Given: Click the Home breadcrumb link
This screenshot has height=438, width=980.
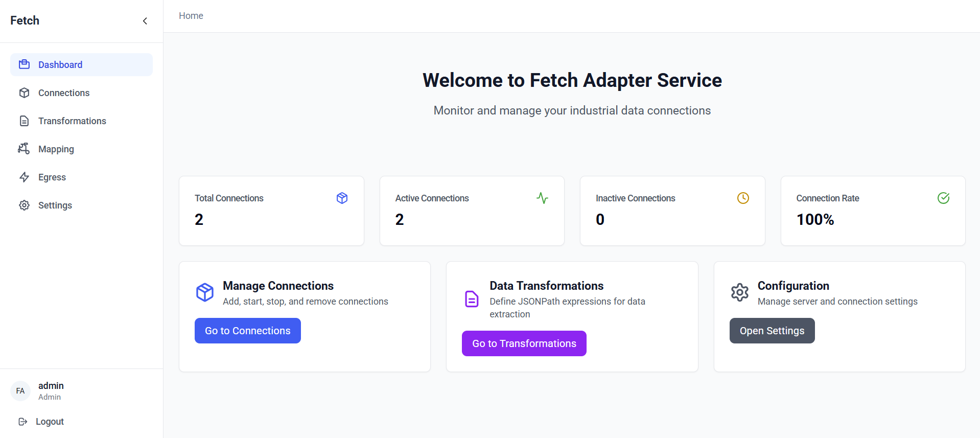Looking at the screenshot, I should pyautogui.click(x=191, y=16).
